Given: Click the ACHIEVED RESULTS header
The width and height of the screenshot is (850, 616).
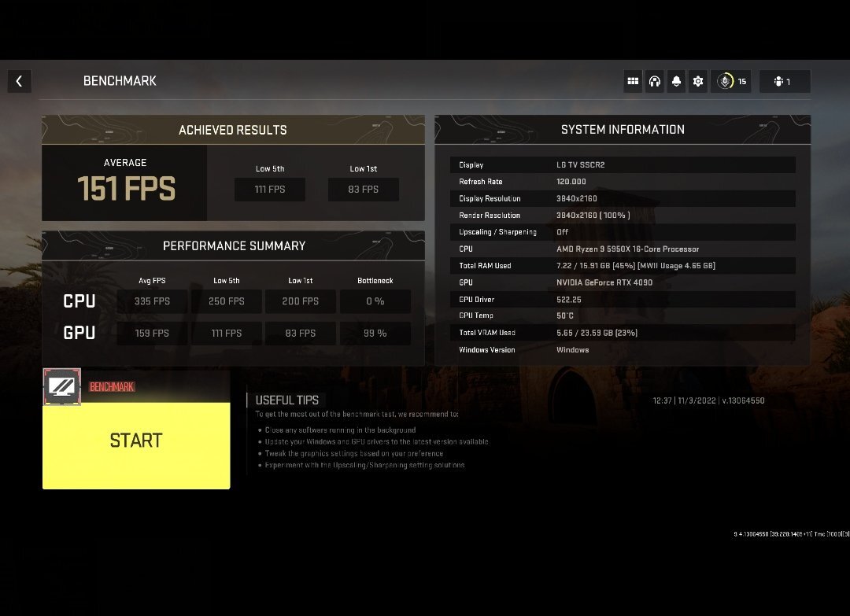Looking at the screenshot, I should click(x=233, y=130).
